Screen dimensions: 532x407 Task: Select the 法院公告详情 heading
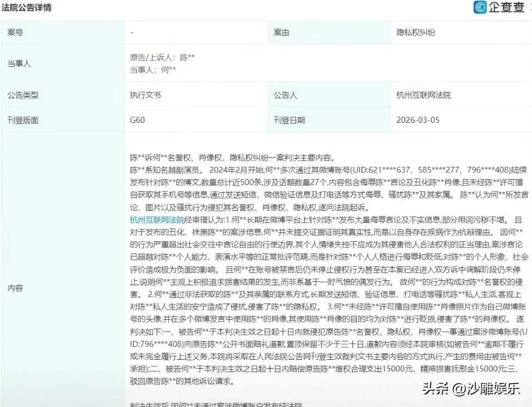26,7
